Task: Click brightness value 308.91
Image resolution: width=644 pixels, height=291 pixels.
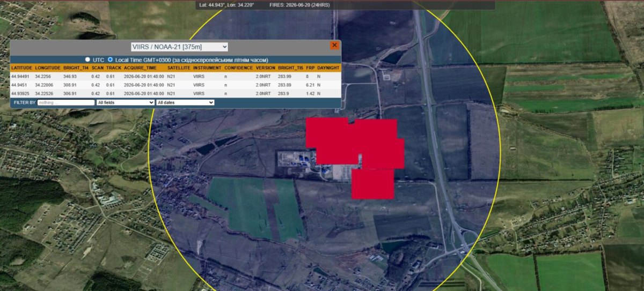Action: (x=70, y=85)
